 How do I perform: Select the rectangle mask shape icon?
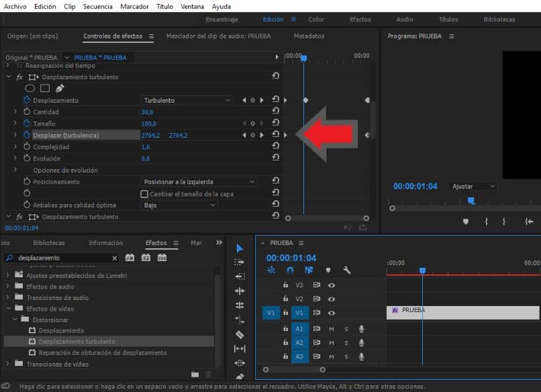(45, 88)
